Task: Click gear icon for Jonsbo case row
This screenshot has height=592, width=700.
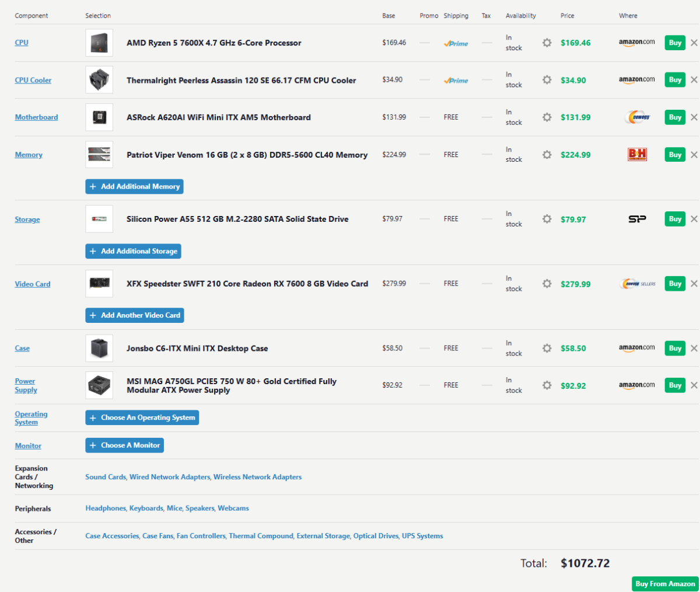Action: (x=547, y=349)
